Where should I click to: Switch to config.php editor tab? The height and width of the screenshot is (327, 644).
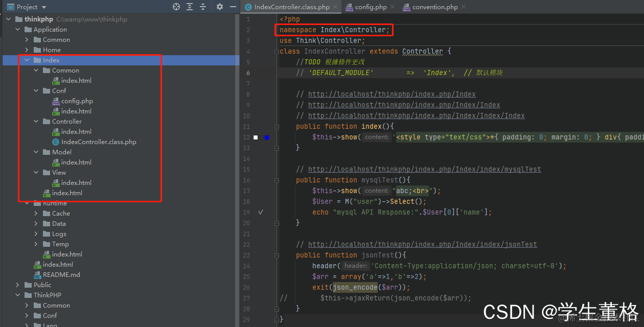[x=371, y=7]
